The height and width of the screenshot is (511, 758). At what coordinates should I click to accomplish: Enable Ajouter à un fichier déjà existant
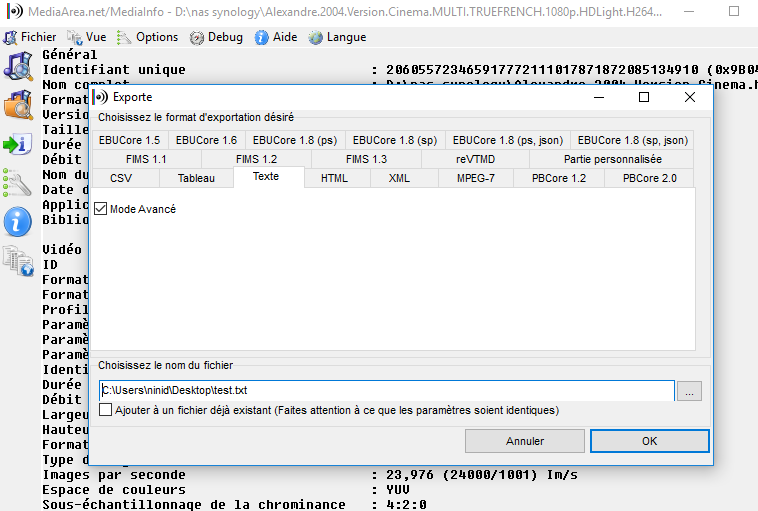pos(106,410)
